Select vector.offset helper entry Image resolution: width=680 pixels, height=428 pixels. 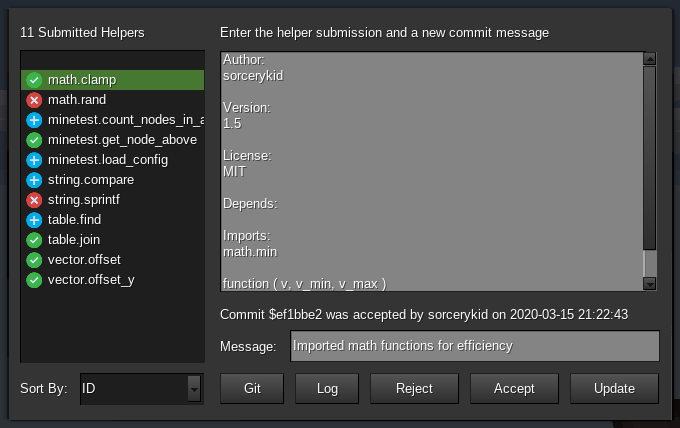(84, 260)
